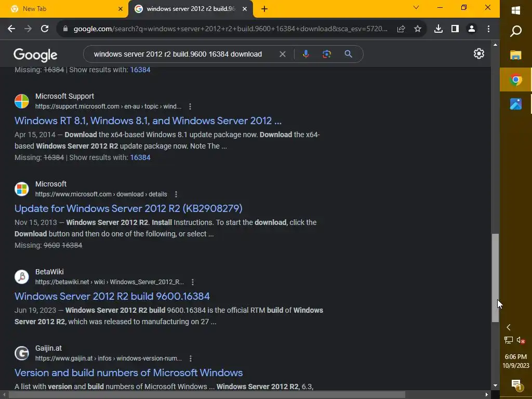The image size is (532, 399).
Task: Start voice search with microphone icon
Action: click(305, 54)
